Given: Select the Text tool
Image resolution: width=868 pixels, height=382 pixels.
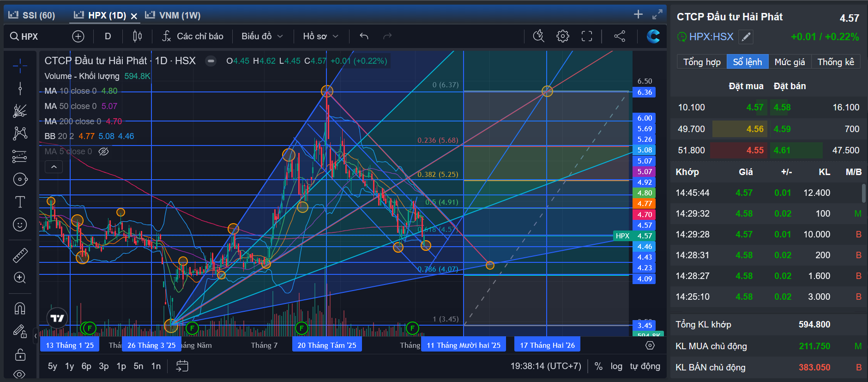Looking at the screenshot, I should (x=20, y=202).
